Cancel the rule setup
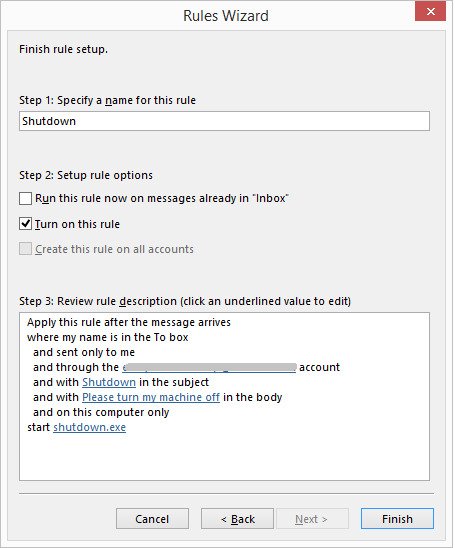Viewport: 455px width, 548px height. [152, 519]
